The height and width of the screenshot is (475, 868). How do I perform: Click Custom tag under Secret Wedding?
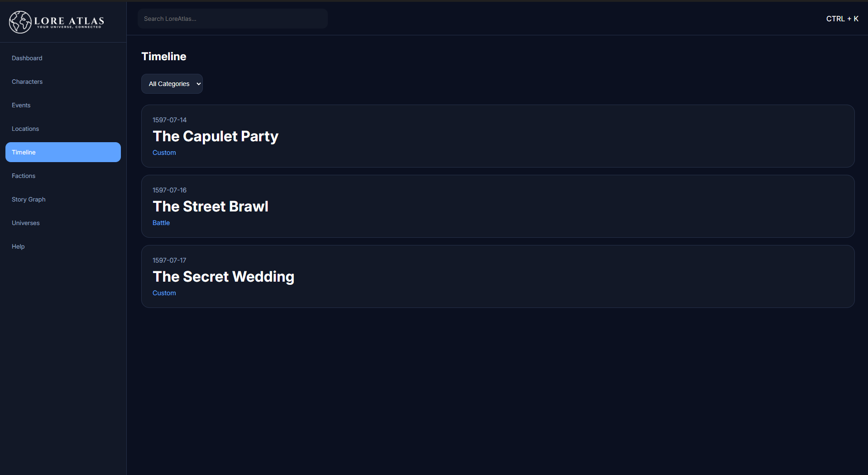pos(164,293)
